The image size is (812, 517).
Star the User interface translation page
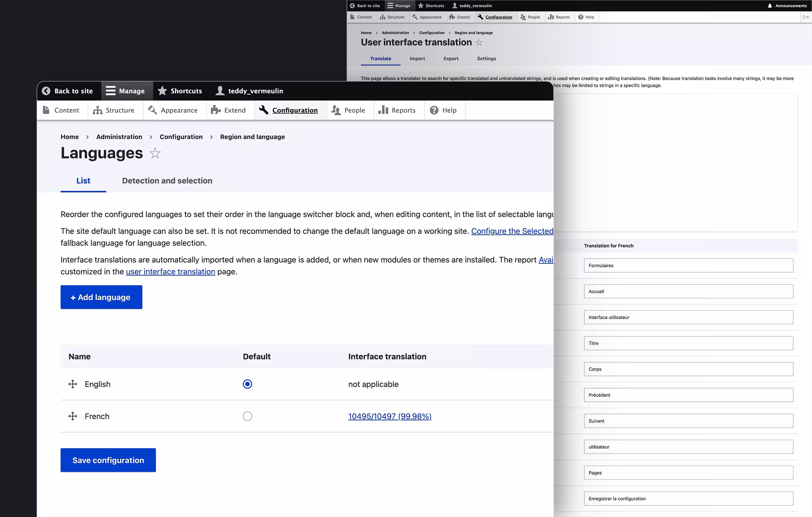(x=479, y=42)
